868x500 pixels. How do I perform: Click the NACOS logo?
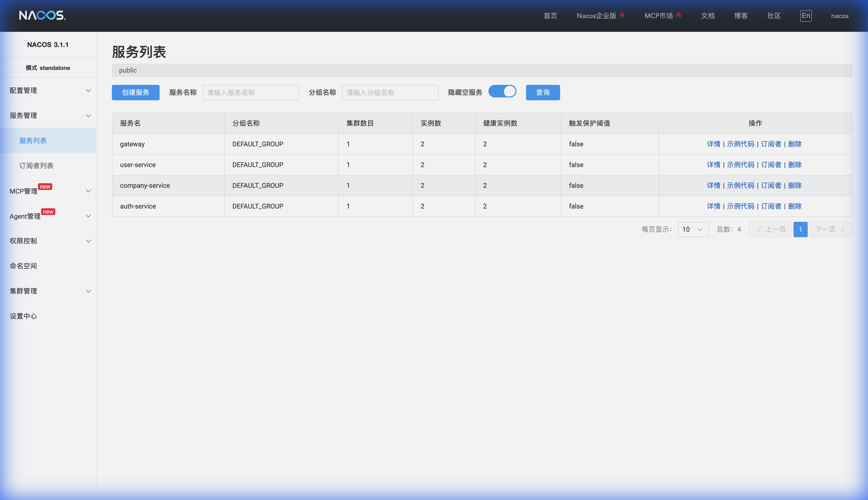42,15
